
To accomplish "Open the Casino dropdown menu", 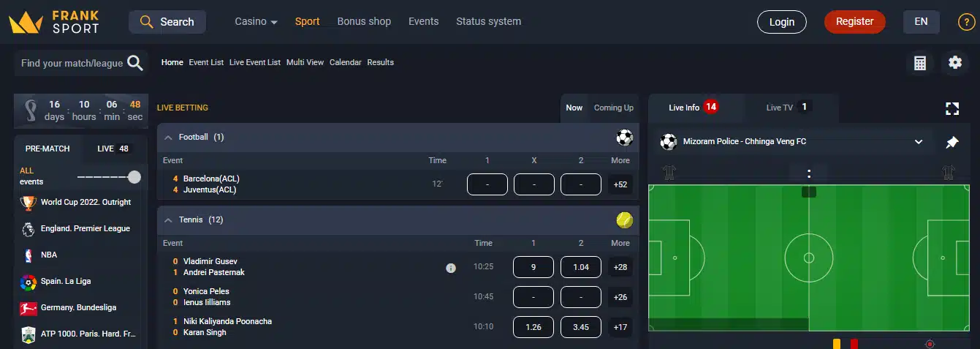I will pos(256,21).
